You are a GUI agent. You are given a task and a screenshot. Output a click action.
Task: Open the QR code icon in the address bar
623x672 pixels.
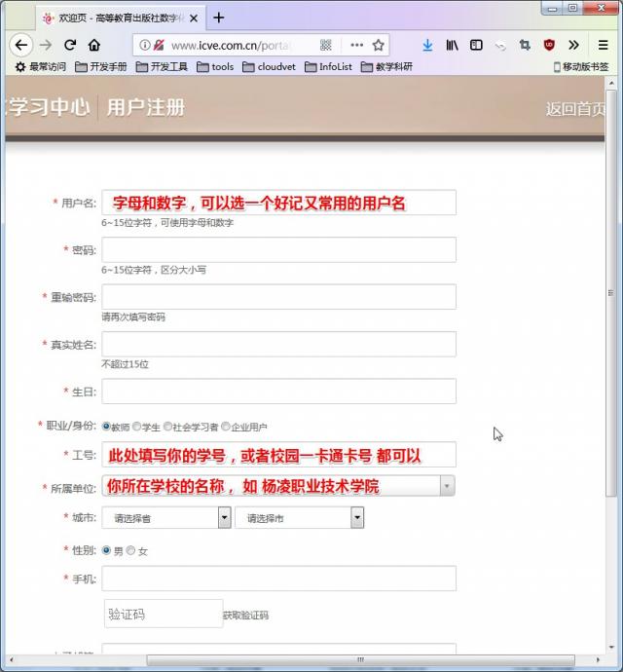coord(326,45)
